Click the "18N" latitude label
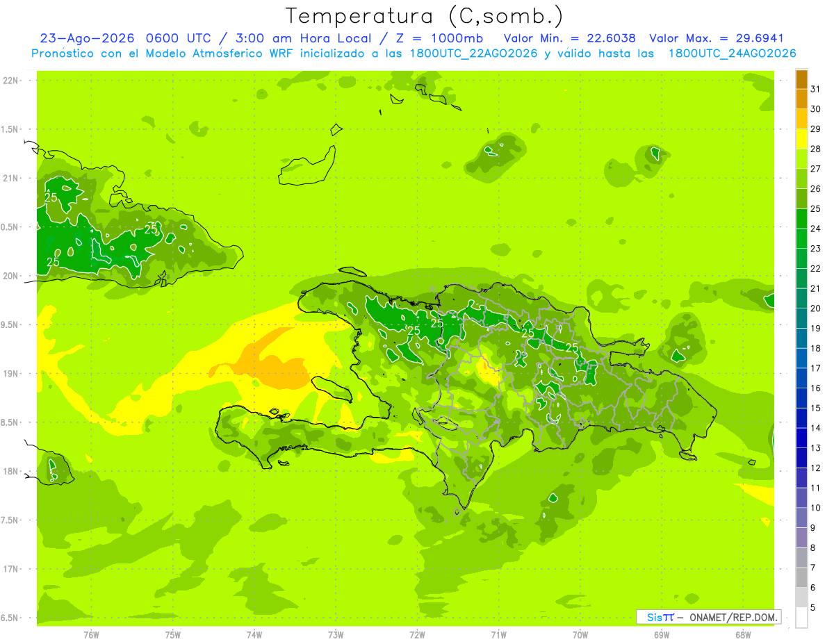 [x=12, y=471]
